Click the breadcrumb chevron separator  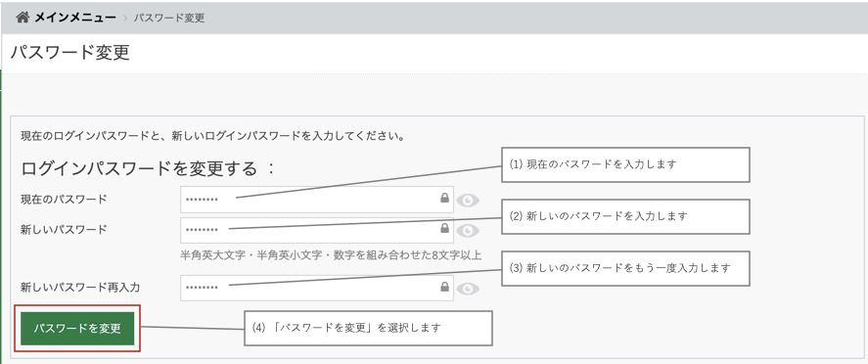point(125,19)
